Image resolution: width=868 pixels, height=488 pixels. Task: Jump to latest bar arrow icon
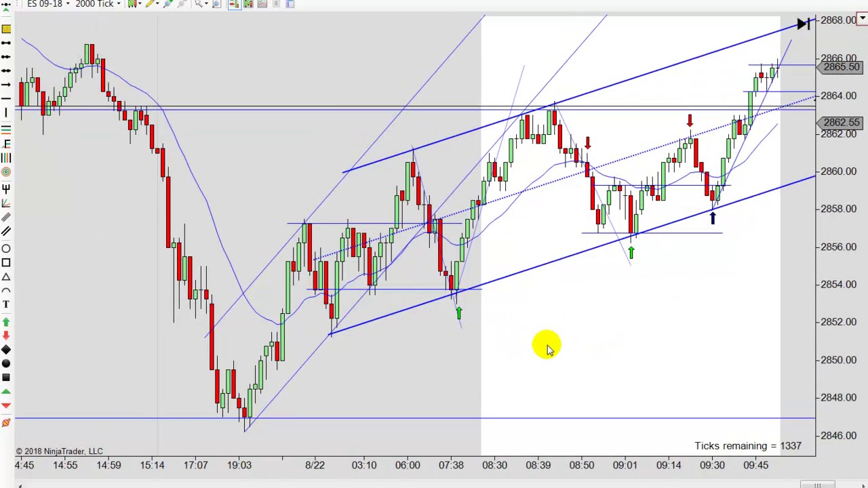coord(803,24)
